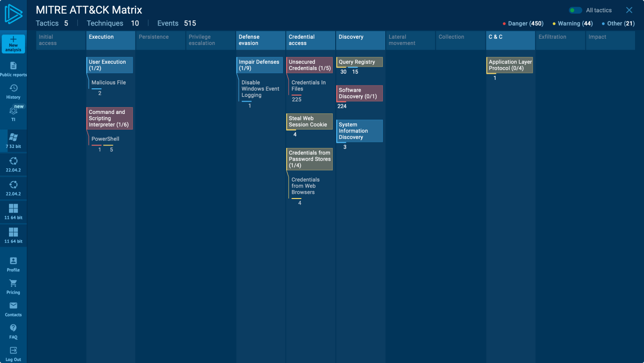This screenshot has height=363, width=644.
Task: Select the Windows 7 32 bit task
Action: [x=13, y=141]
